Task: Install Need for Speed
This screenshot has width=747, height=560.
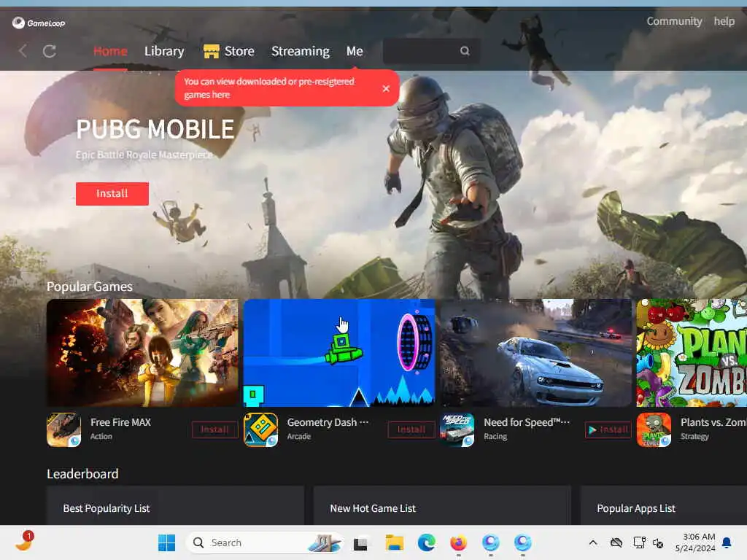Action: (x=608, y=429)
